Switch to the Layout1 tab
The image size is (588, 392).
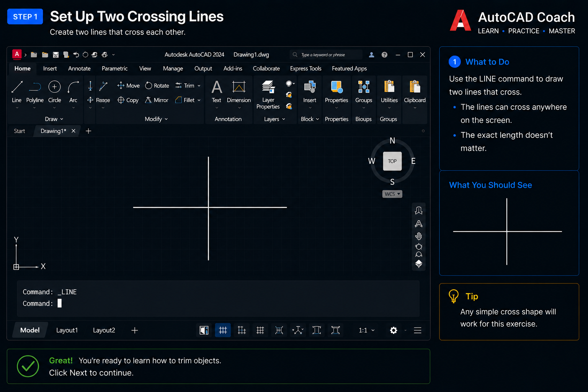[67, 330]
